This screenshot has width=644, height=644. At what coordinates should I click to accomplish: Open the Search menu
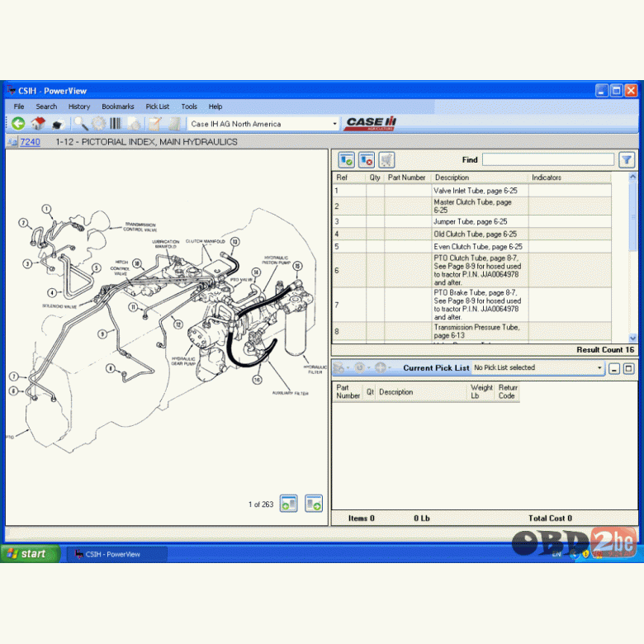click(46, 107)
